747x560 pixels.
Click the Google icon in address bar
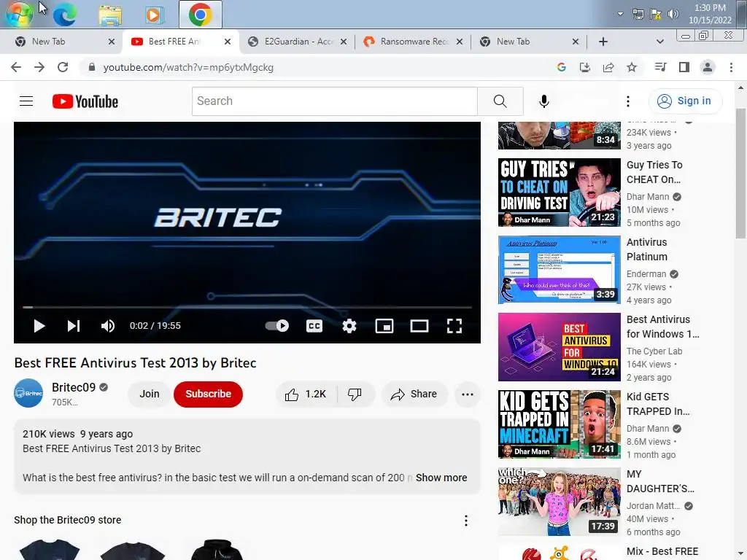[562, 67]
